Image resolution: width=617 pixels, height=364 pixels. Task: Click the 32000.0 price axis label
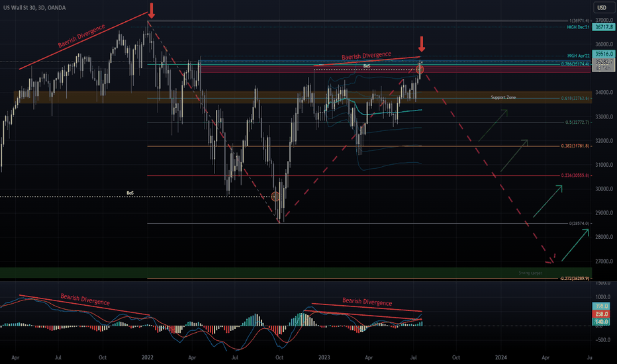[x=604, y=140]
